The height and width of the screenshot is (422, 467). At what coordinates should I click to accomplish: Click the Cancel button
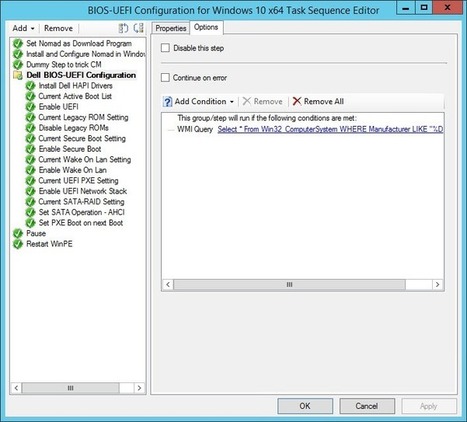click(367, 406)
